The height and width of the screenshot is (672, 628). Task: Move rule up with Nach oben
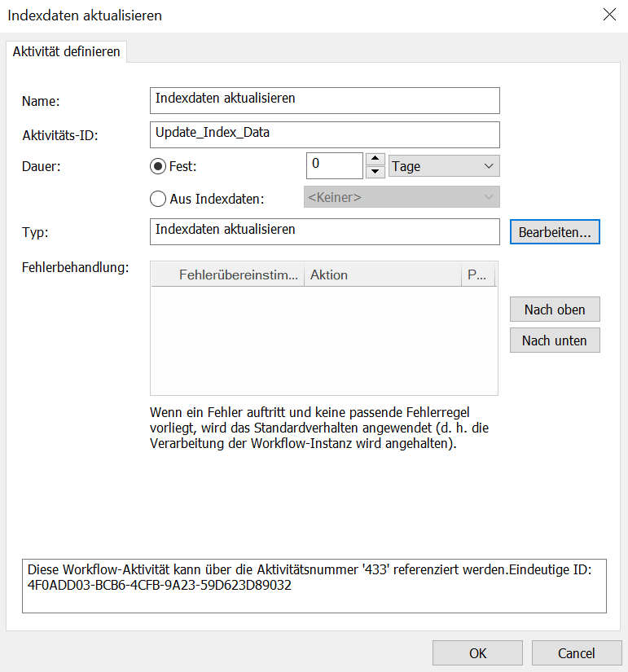(x=555, y=310)
